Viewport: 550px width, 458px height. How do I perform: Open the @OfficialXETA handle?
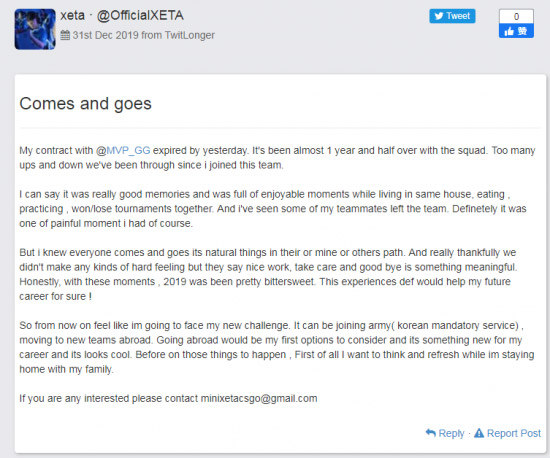140,15
